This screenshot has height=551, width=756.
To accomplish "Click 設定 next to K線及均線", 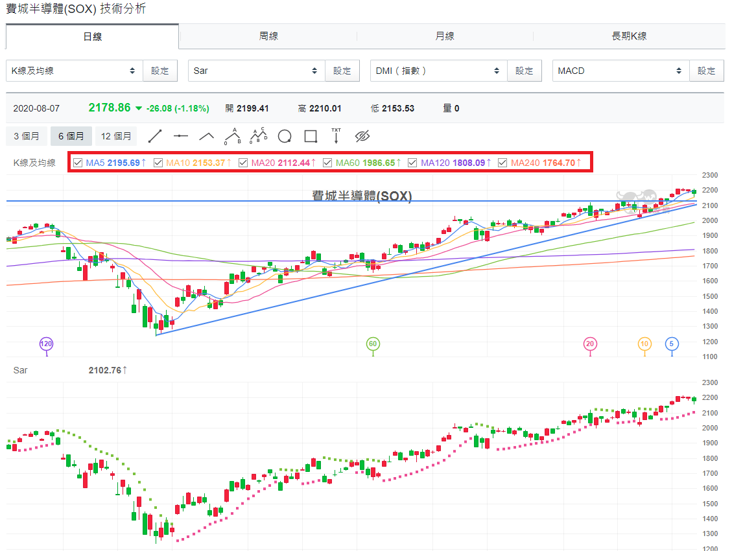I will click(x=160, y=71).
